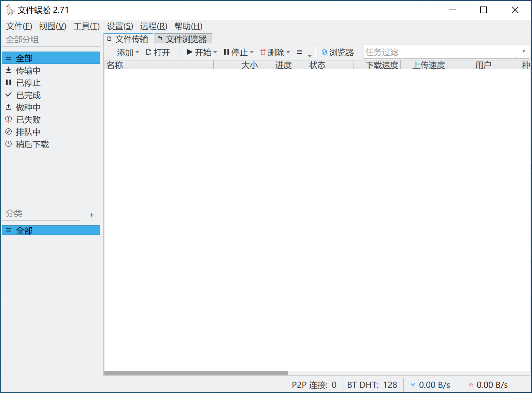Switch to the 文件传输 tab

[x=128, y=39]
